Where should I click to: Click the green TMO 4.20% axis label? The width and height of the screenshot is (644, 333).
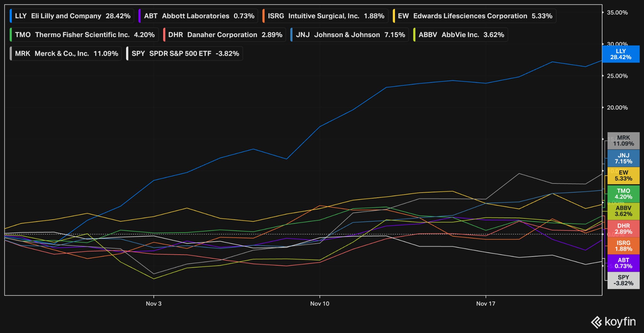(624, 194)
